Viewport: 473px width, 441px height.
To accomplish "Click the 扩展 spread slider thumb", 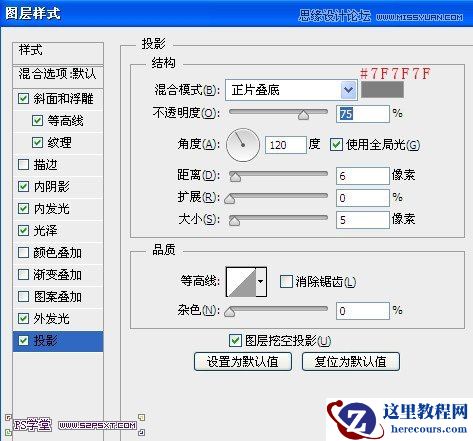I will [x=230, y=199].
